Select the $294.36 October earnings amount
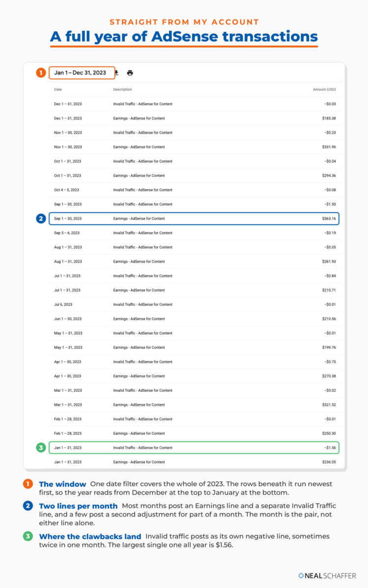This screenshot has width=368, height=588. pyautogui.click(x=329, y=175)
